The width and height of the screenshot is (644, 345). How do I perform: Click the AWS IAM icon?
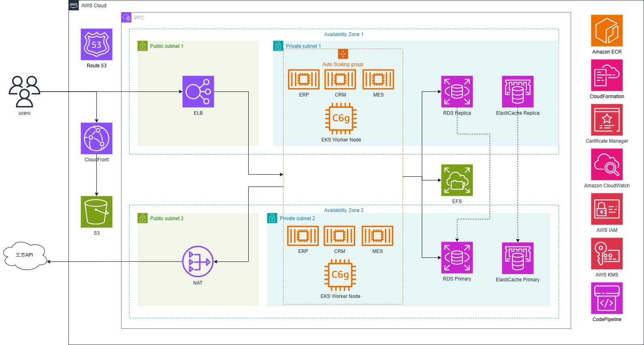point(607,209)
